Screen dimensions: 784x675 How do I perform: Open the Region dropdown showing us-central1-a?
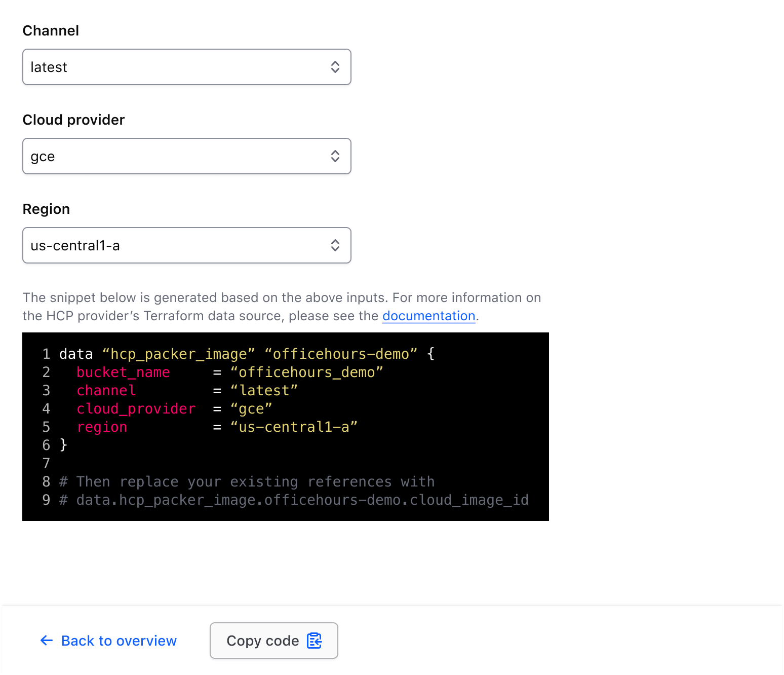click(x=187, y=245)
